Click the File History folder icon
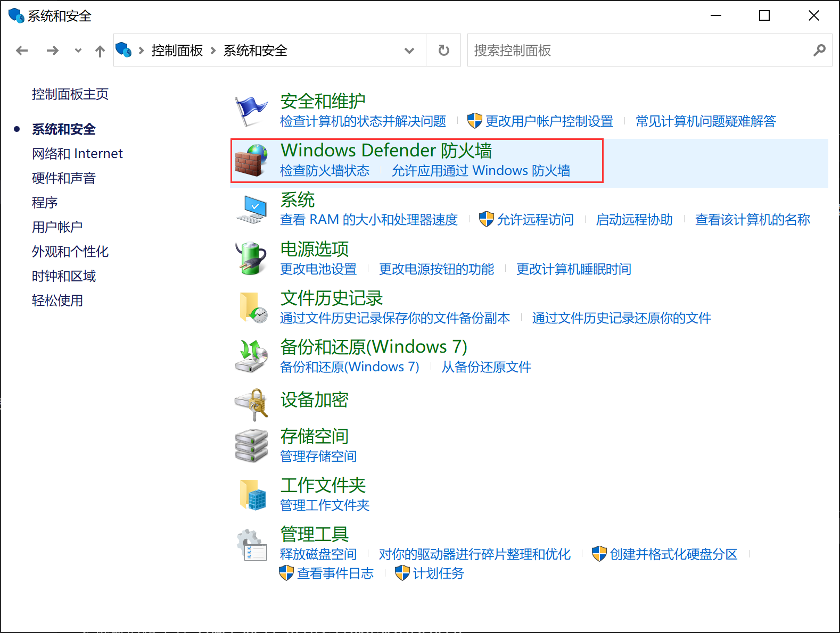The height and width of the screenshot is (633, 840). pos(251,307)
